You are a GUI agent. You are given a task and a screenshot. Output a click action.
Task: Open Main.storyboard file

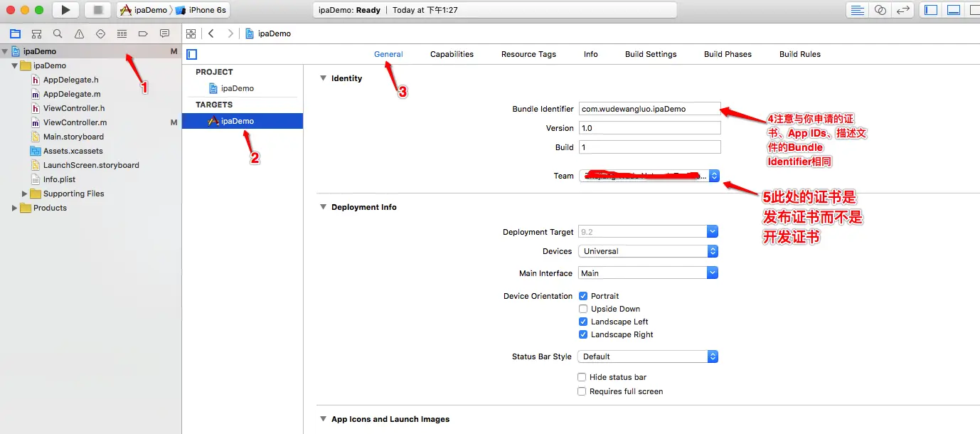pyautogui.click(x=73, y=137)
